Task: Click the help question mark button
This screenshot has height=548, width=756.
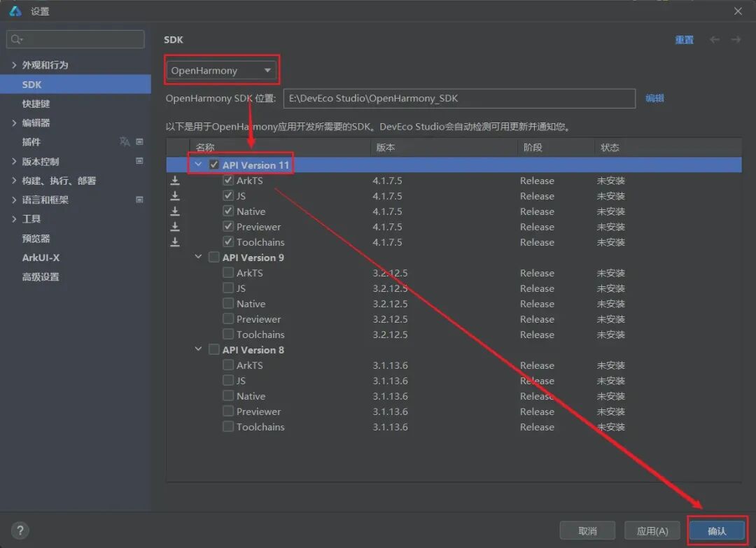Action: click(x=20, y=531)
